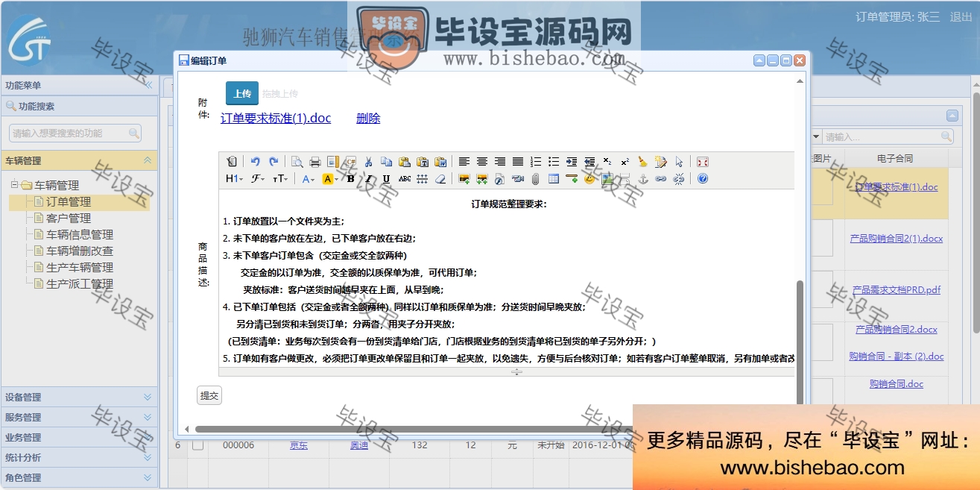Submit the order with the 提交 button

209,396
